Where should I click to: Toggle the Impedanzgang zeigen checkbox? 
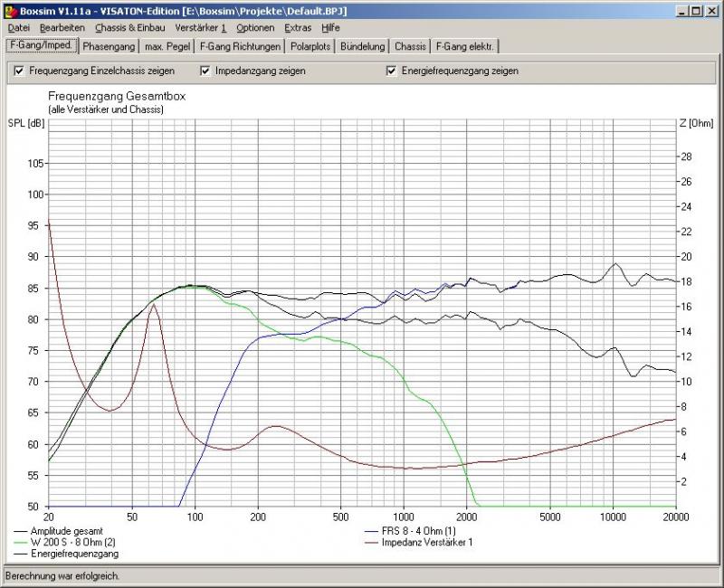[206, 71]
